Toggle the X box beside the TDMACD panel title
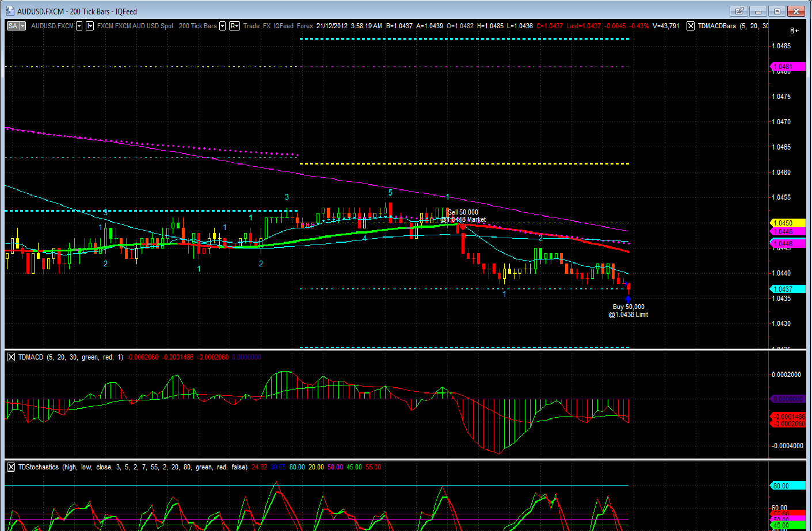 point(11,357)
